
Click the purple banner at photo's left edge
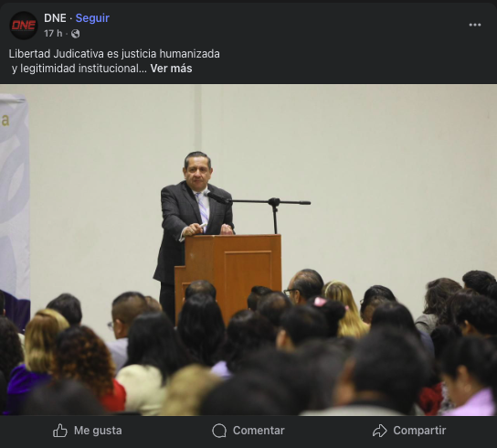click(15, 209)
